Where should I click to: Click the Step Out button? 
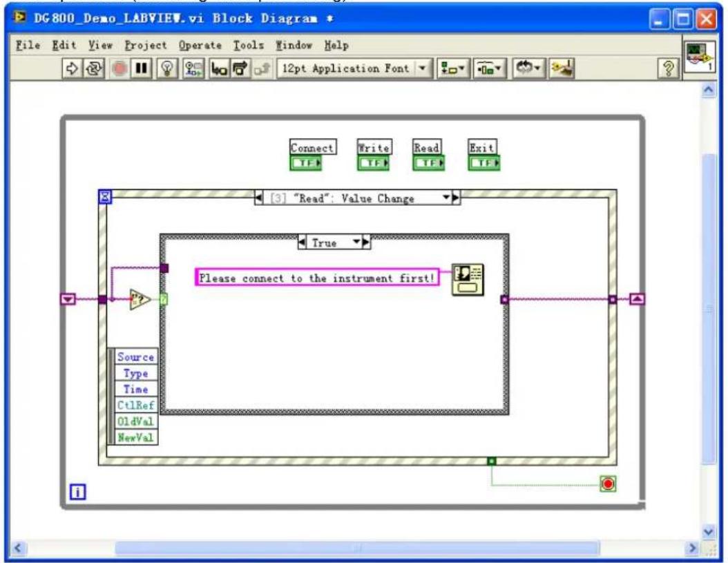pos(262,69)
